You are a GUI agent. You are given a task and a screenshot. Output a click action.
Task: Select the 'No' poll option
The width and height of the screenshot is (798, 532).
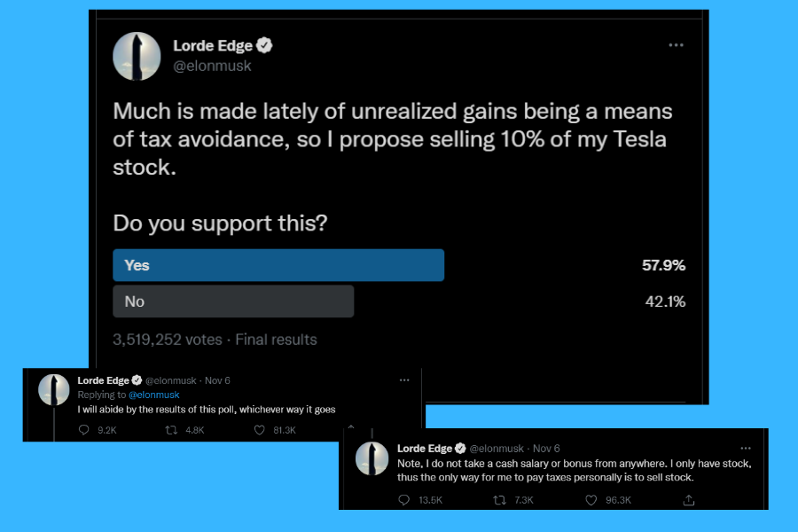coord(233,301)
